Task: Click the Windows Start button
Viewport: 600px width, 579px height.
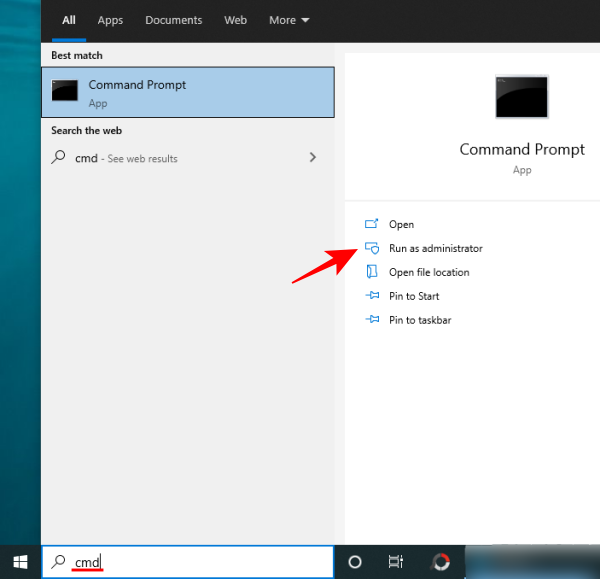Action: 20,562
